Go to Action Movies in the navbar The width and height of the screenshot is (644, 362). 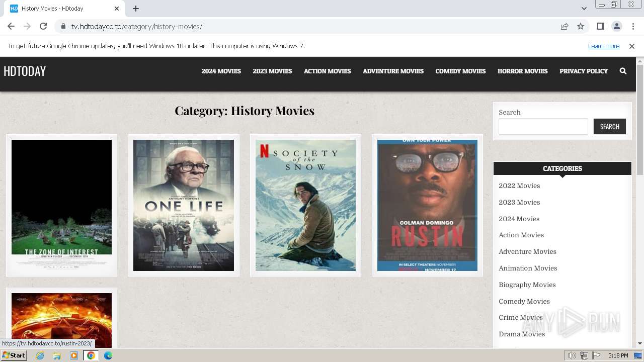[327, 71]
